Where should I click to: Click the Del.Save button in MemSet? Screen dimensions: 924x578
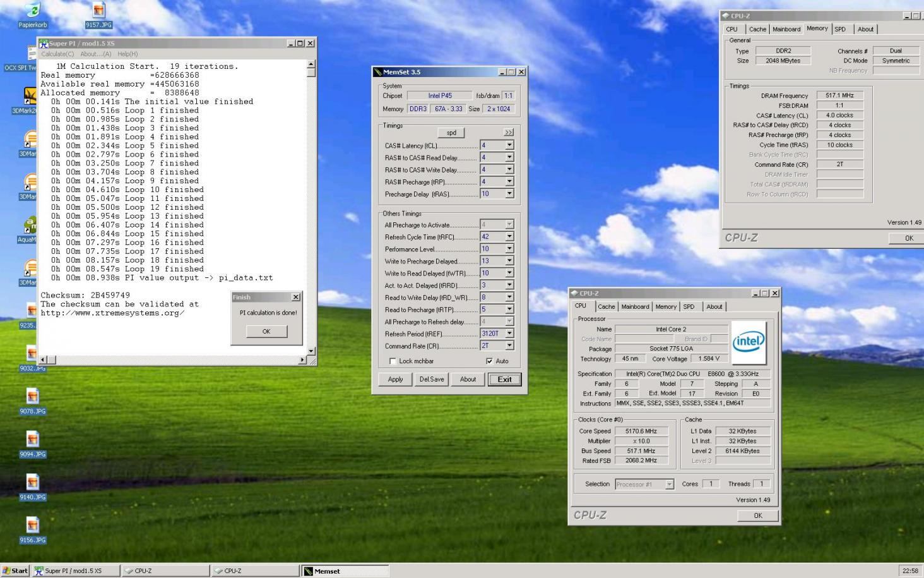pos(432,380)
